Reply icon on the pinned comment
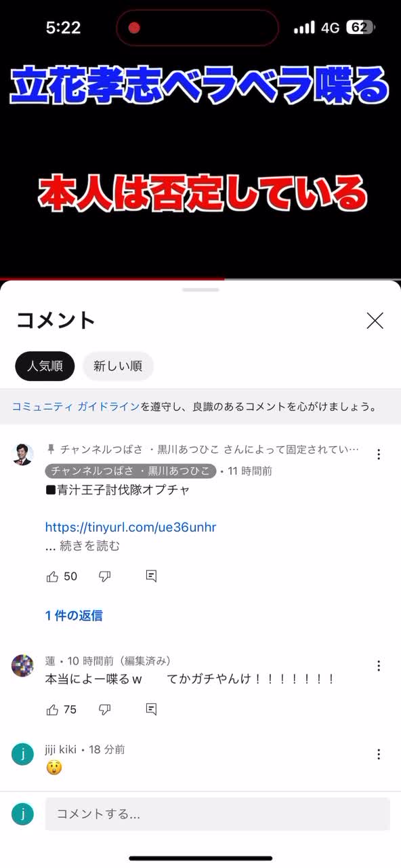Screen dimensions: 401x868 point(151,576)
